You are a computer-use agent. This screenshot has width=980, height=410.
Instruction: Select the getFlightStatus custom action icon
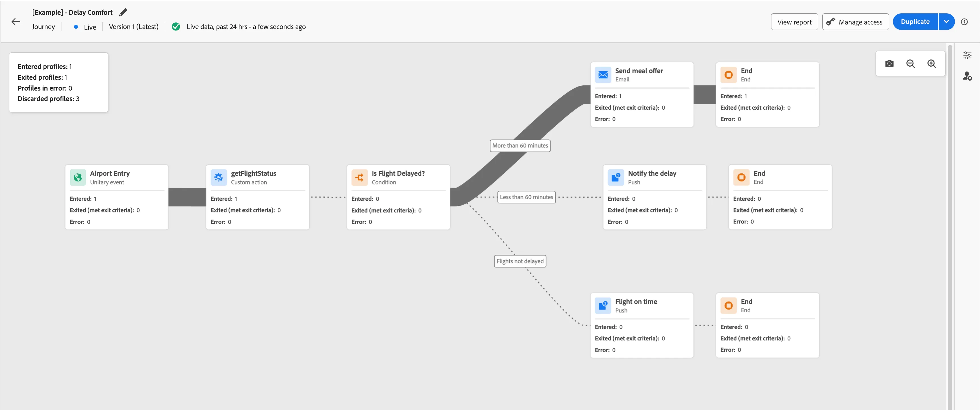(x=218, y=177)
